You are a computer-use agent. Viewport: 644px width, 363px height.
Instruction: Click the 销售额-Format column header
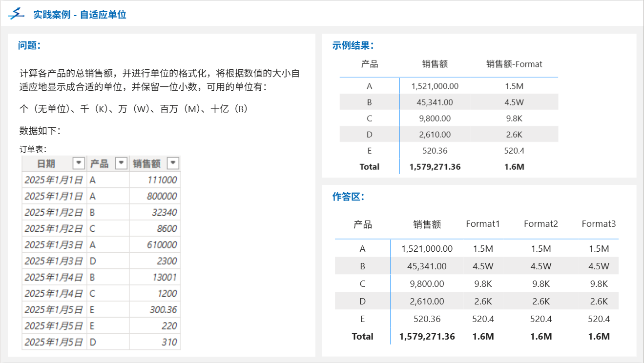coord(514,64)
